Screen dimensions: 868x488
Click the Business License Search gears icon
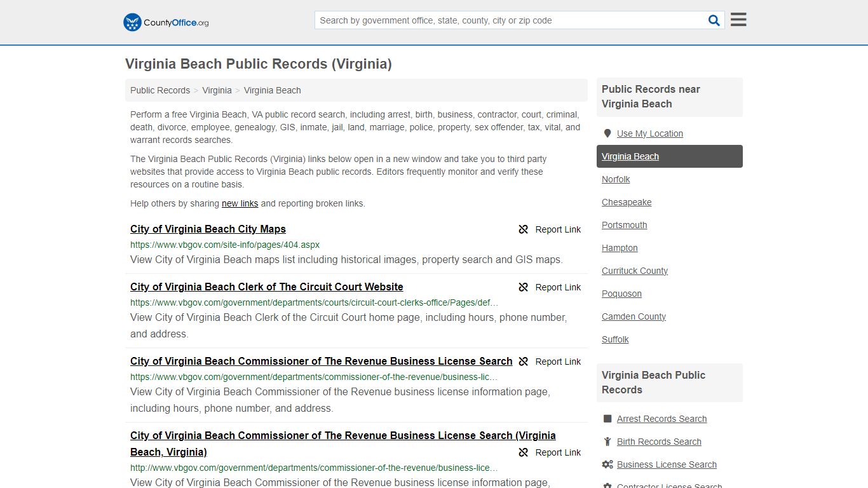click(x=607, y=464)
